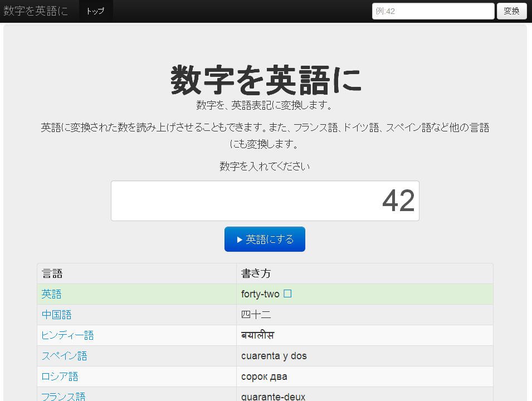Open the 数字を英語に site title link
Viewport: 532px width, 401px height.
(x=36, y=11)
